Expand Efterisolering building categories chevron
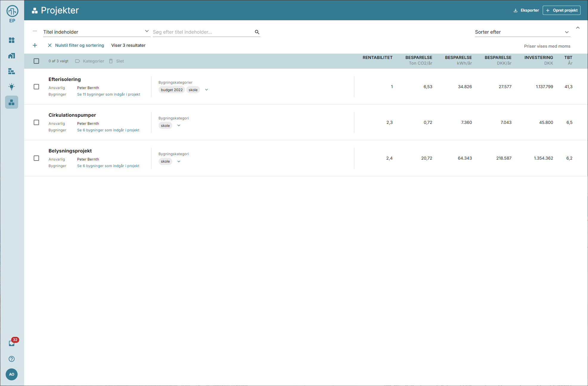The image size is (588, 386). point(207,90)
